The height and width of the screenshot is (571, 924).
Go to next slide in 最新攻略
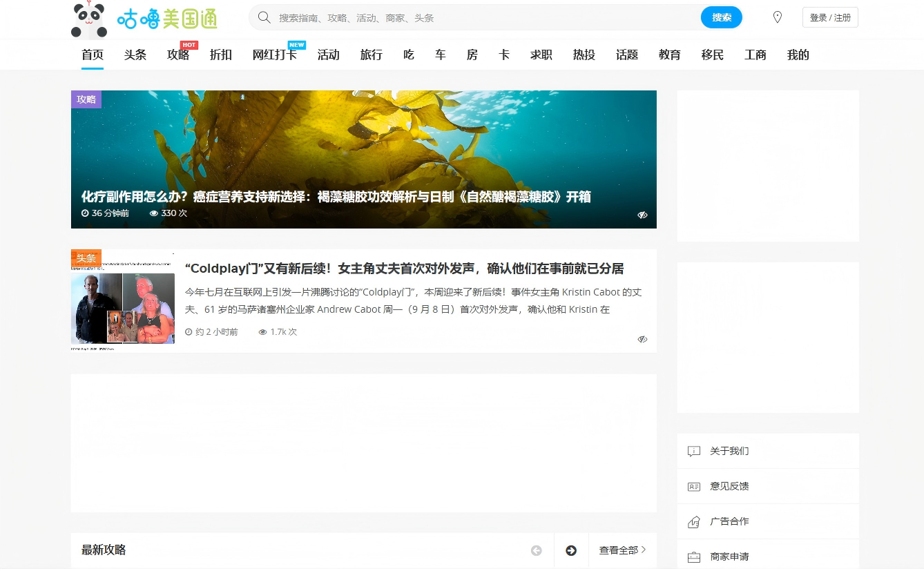click(x=571, y=550)
